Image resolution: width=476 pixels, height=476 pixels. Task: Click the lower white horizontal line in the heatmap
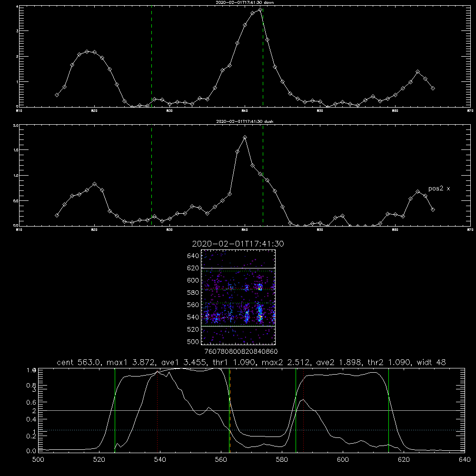coord(238,326)
